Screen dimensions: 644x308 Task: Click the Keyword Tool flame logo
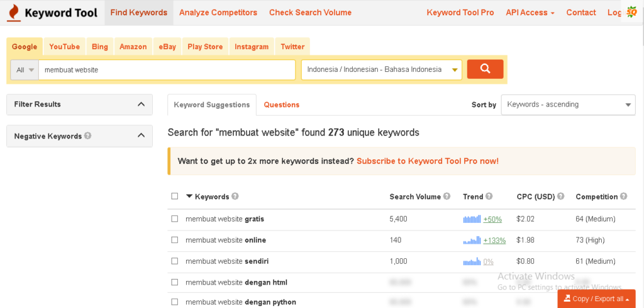coord(13,13)
